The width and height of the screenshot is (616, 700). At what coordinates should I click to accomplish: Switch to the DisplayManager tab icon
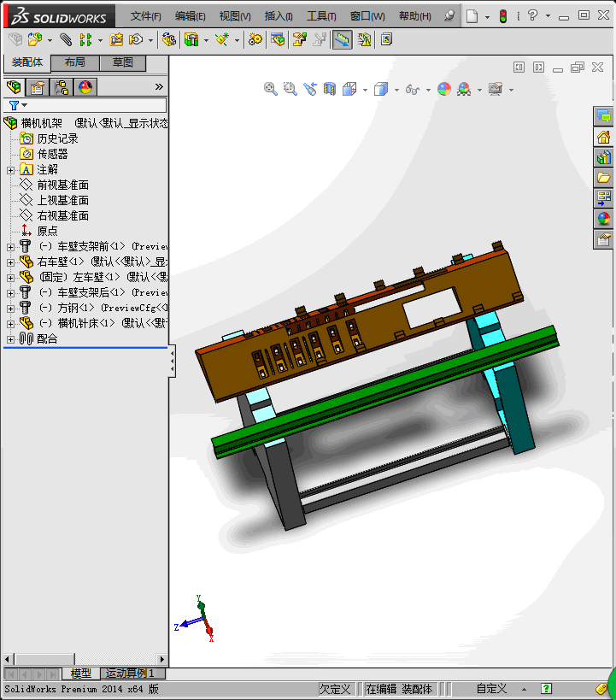click(x=85, y=87)
